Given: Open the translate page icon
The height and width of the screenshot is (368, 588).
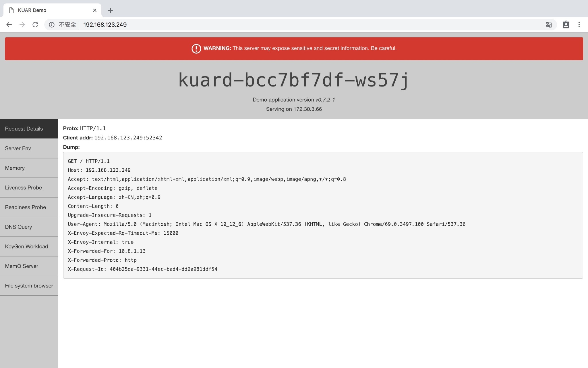Looking at the screenshot, I should [549, 25].
